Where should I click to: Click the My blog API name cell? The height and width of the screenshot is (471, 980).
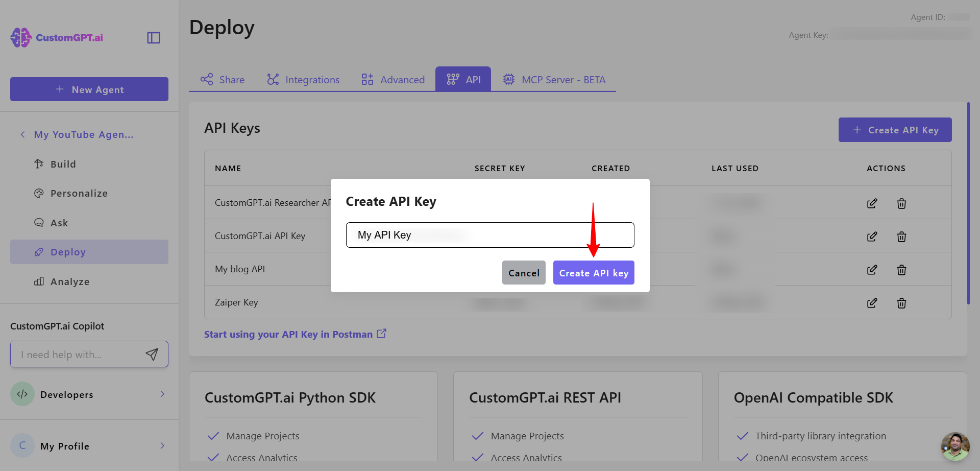tap(240, 269)
